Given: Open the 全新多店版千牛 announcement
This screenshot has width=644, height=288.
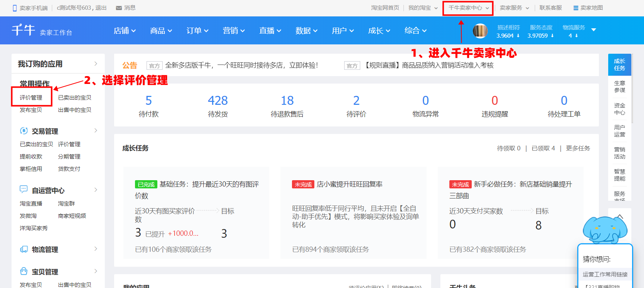Looking at the screenshot, I should 241,65.
